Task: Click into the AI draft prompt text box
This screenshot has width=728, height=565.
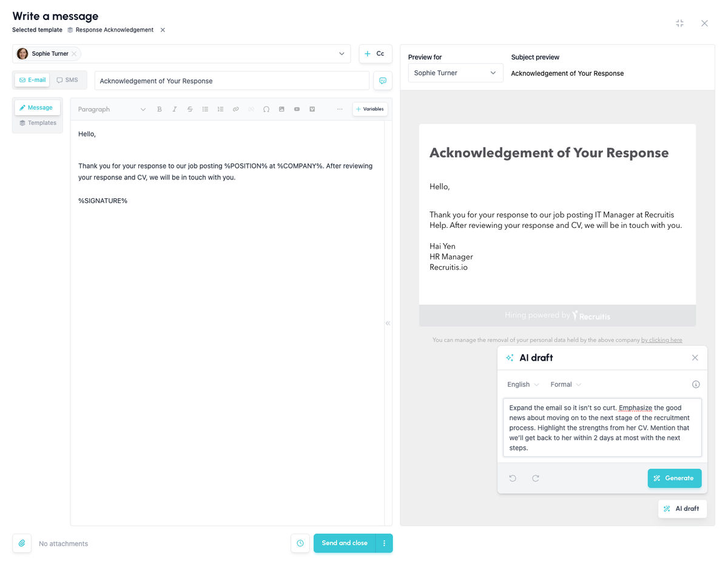Action: pos(602,427)
